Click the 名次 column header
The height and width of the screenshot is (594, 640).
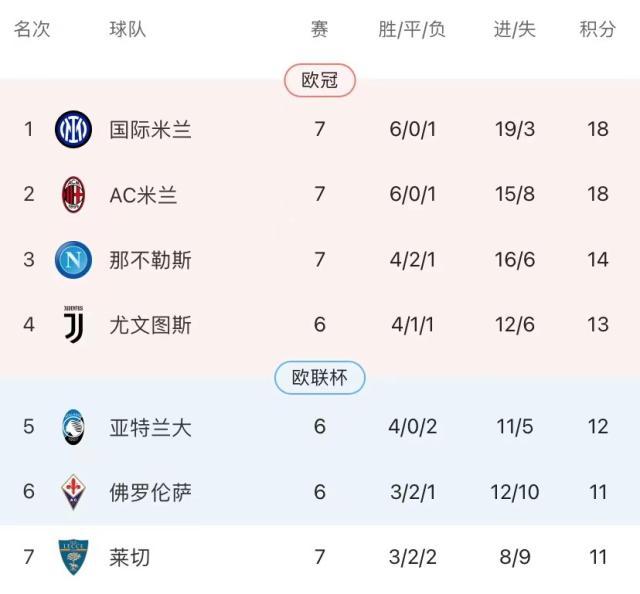(31, 30)
